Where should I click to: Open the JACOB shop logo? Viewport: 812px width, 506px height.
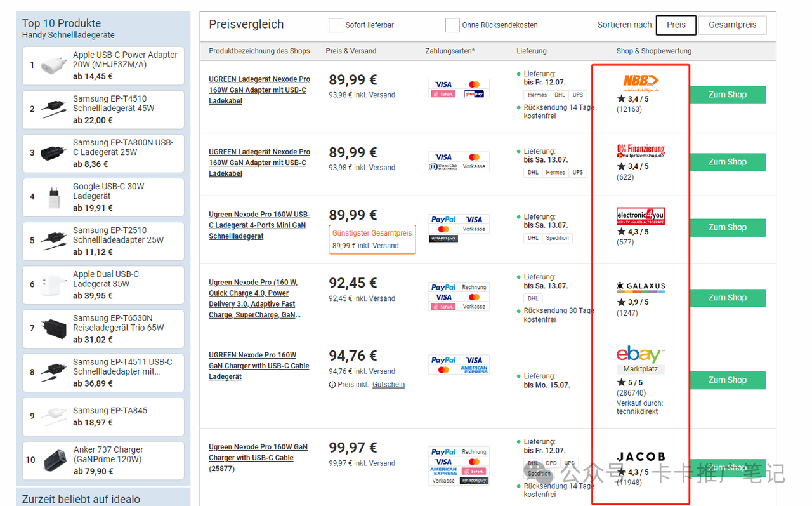(641, 456)
